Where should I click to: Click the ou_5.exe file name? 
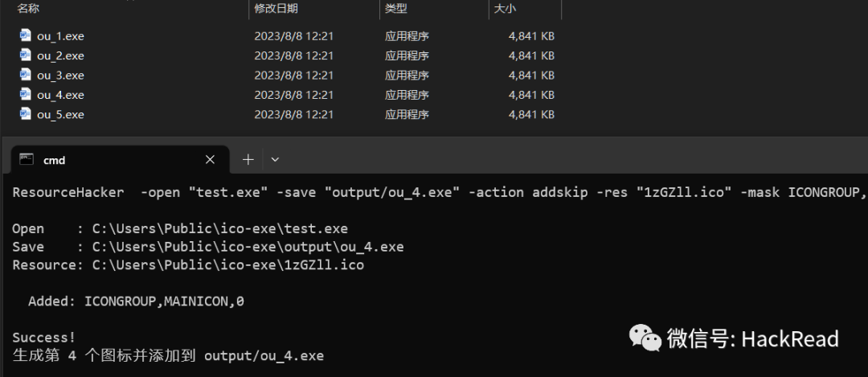pyautogui.click(x=60, y=115)
